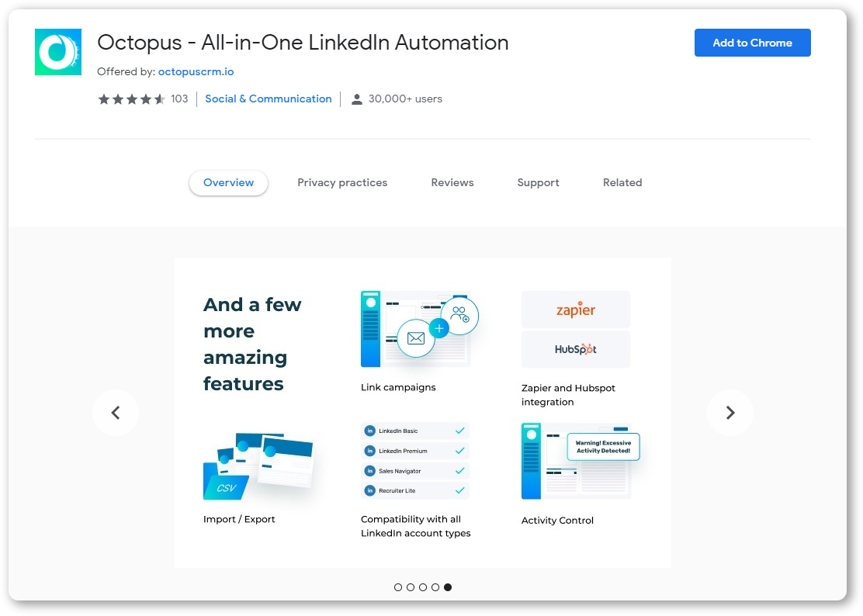Click the 103 ratings count

(x=179, y=99)
